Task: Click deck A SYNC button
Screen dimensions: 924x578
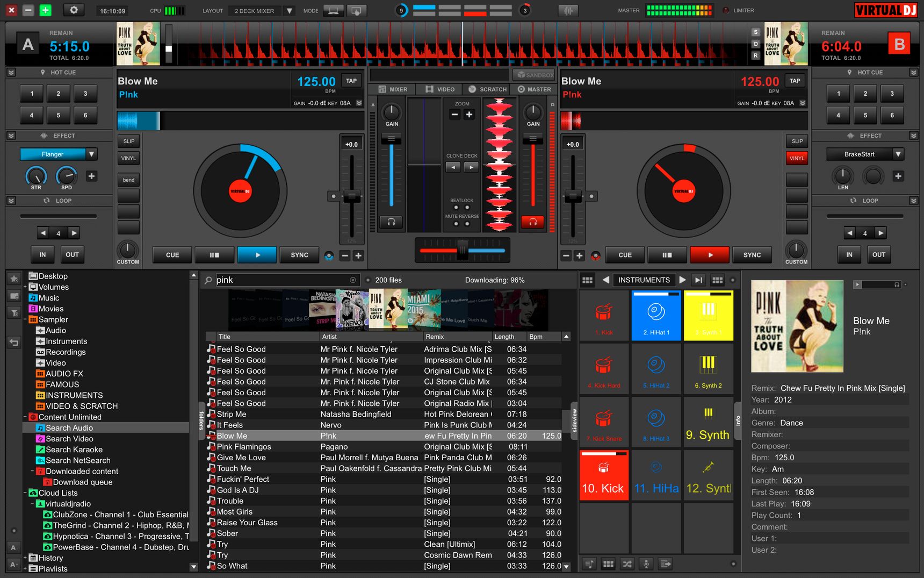Action: click(300, 255)
